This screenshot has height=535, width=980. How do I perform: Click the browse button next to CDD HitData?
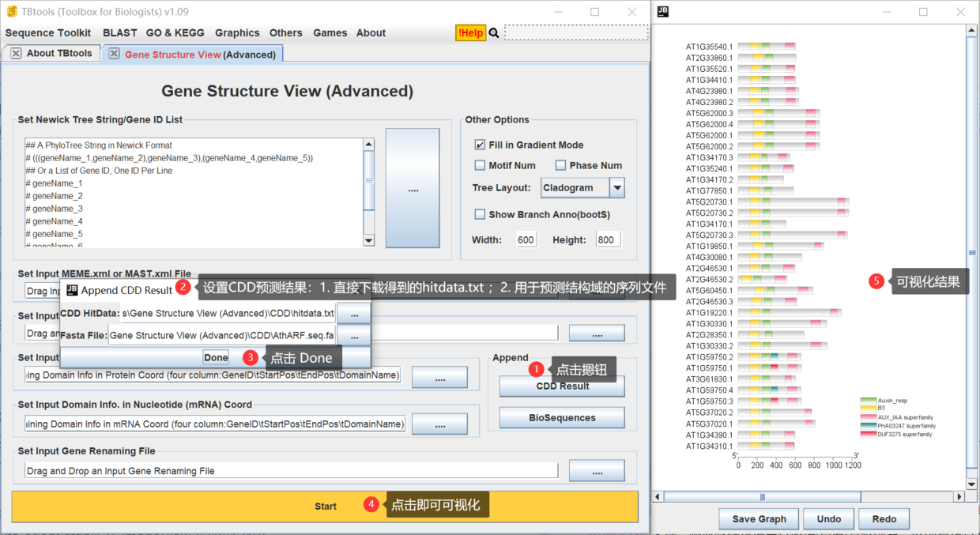pos(354,314)
